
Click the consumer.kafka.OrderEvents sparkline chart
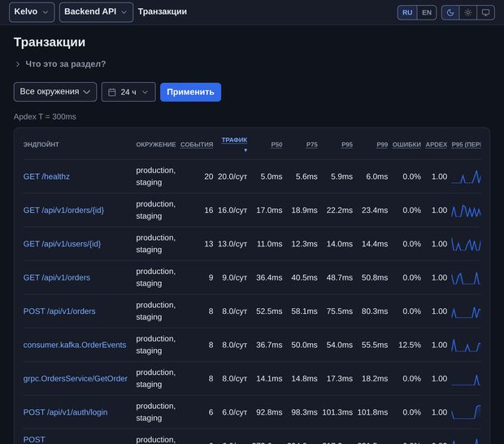[x=466, y=346]
